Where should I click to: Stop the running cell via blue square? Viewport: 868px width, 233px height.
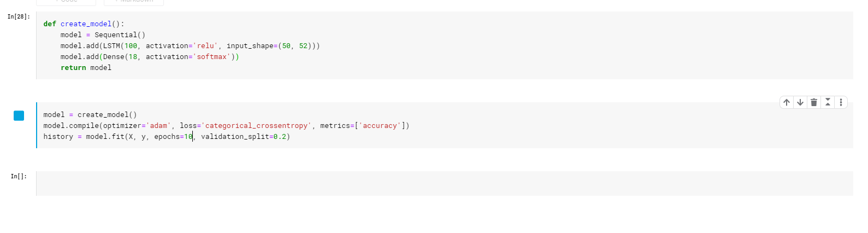19,115
